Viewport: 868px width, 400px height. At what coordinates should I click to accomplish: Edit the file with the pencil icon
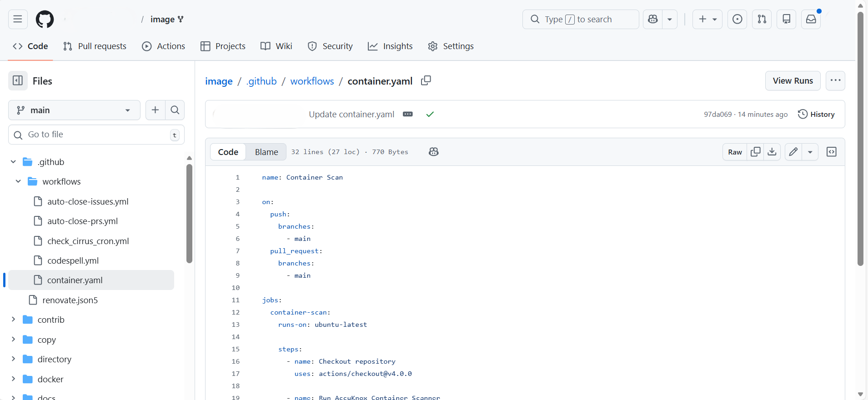pos(793,152)
